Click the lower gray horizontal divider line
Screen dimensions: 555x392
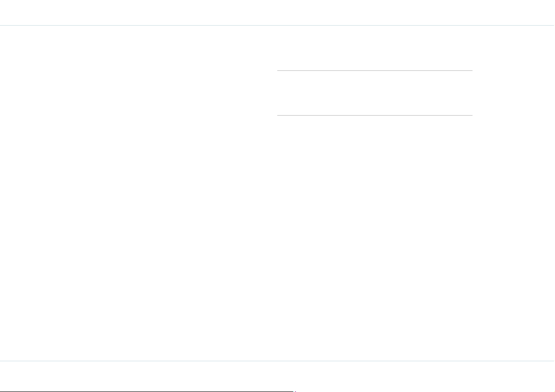pyautogui.click(x=375, y=115)
